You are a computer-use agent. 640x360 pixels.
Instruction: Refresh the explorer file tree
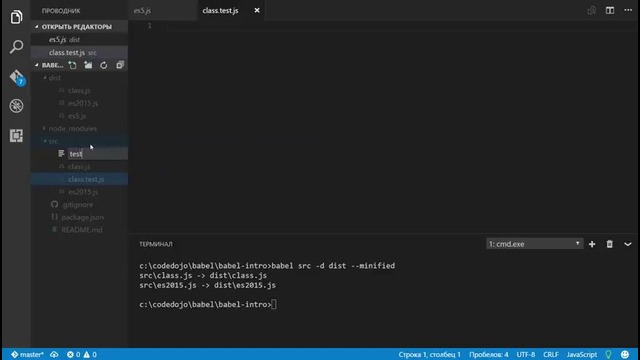(x=104, y=65)
